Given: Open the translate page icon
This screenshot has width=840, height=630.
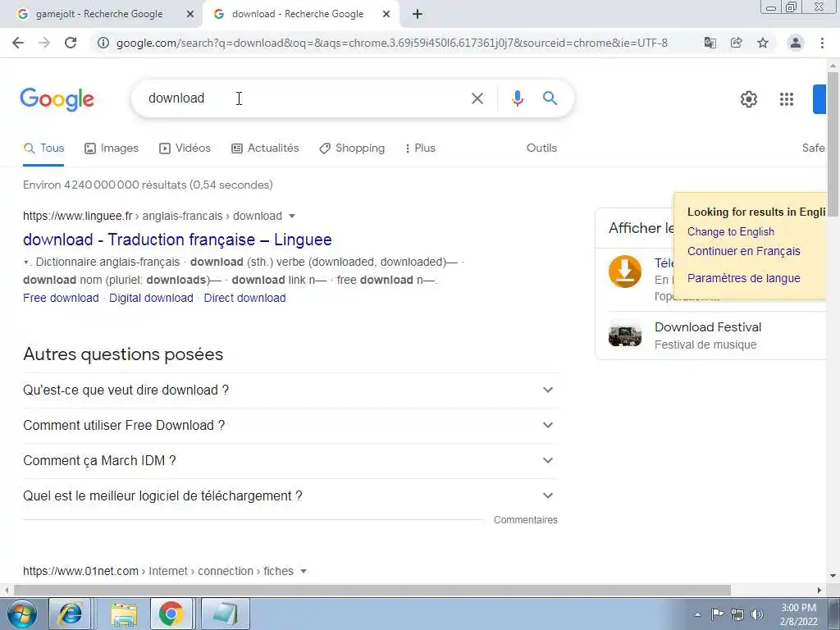Looking at the screenshot, I should pos(710,43).
